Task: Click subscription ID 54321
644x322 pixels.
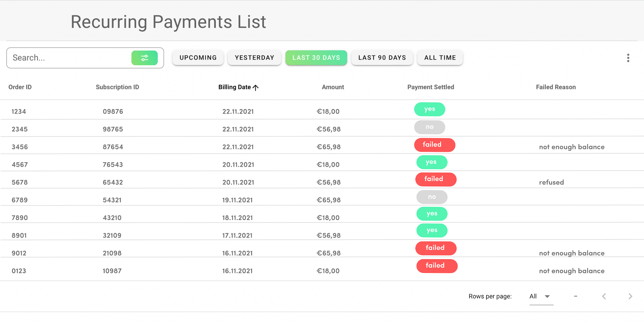Action: pos(112,200)
